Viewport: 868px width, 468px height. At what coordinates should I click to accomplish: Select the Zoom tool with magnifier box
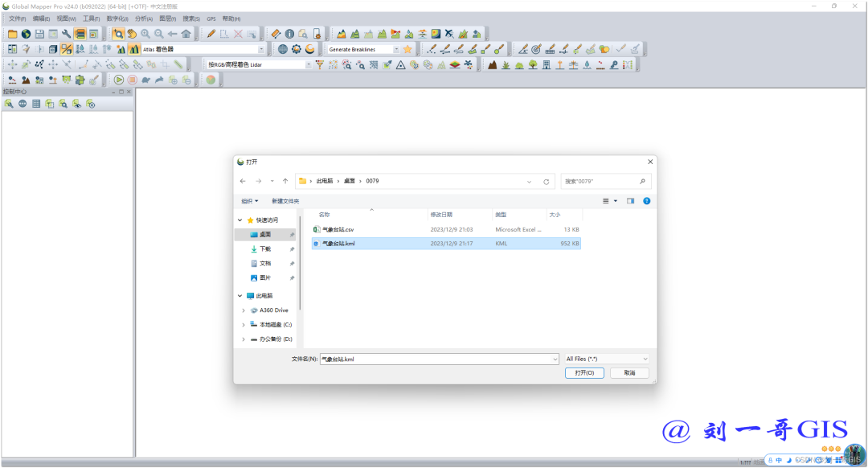pos(118,34)
